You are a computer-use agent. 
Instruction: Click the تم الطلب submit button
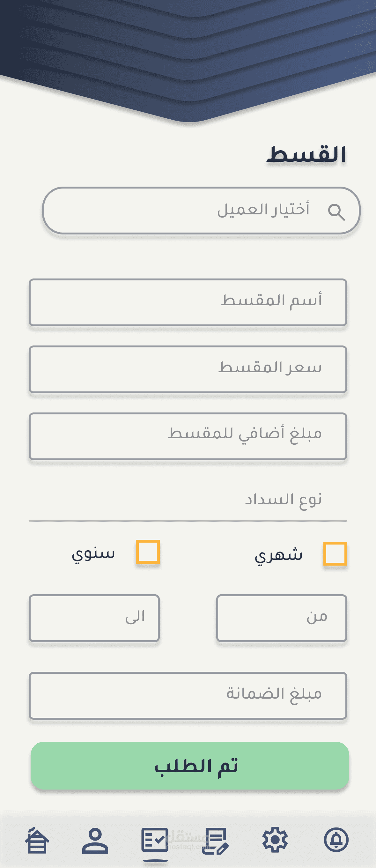click(x=190, y=766)
